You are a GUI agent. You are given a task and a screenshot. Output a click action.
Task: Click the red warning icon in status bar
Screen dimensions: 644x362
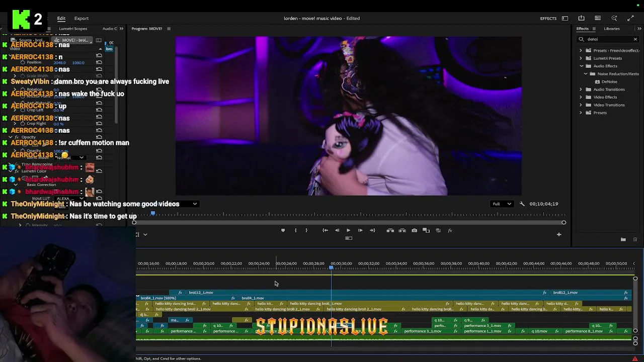click(635, 358)
